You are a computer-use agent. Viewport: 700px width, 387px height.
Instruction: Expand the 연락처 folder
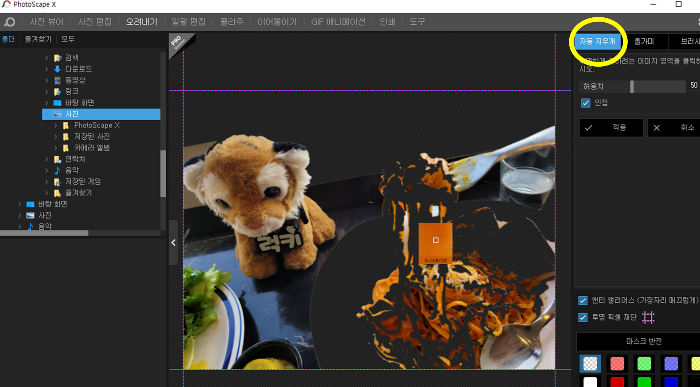click(x=47, y=159)
